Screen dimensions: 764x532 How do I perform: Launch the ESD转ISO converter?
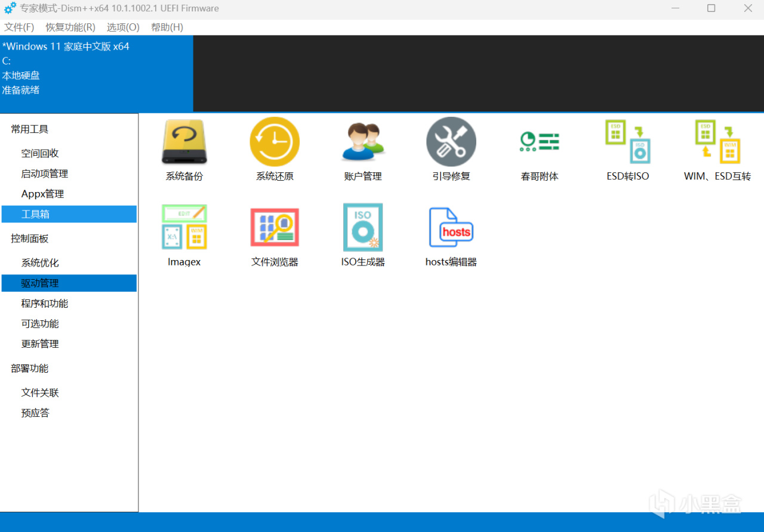pos(628,149)
